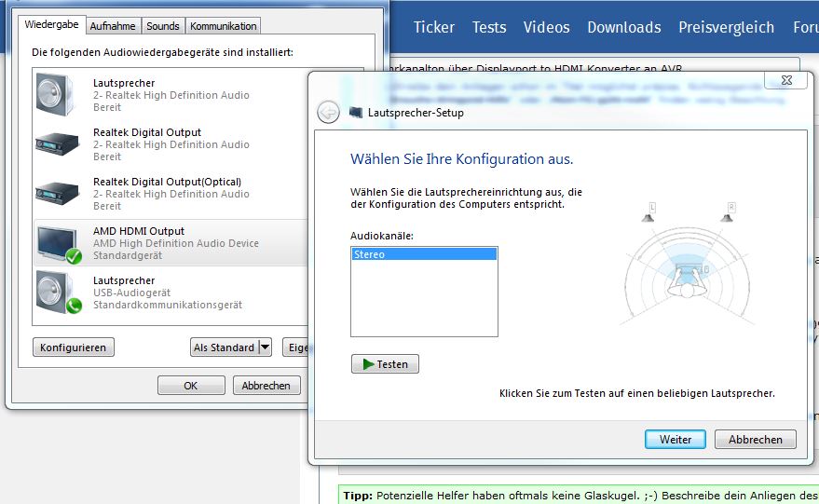Viewport: 819px width, 504px height.
Task: Click the Als Standard button
Action: [224, 347]
